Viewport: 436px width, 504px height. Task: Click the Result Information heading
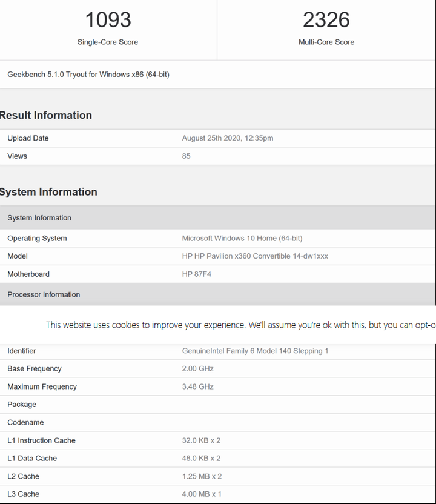tap(45, 115)
